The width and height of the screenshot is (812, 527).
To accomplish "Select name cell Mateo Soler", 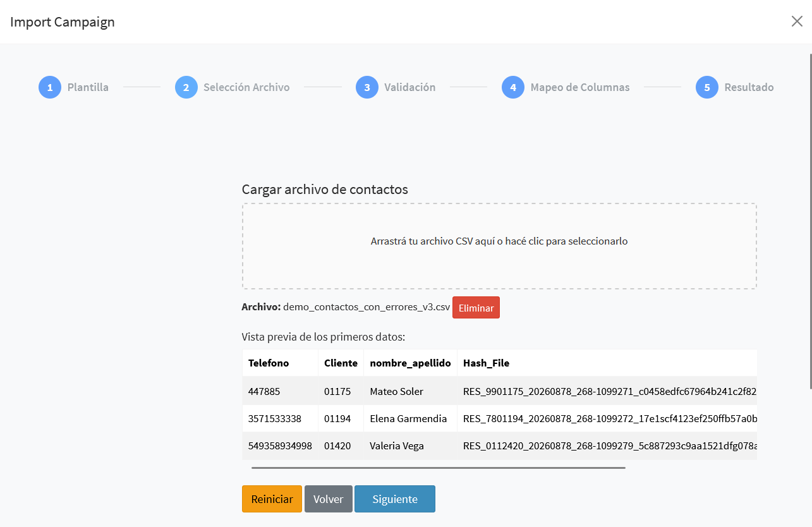I will click(410, 391).
